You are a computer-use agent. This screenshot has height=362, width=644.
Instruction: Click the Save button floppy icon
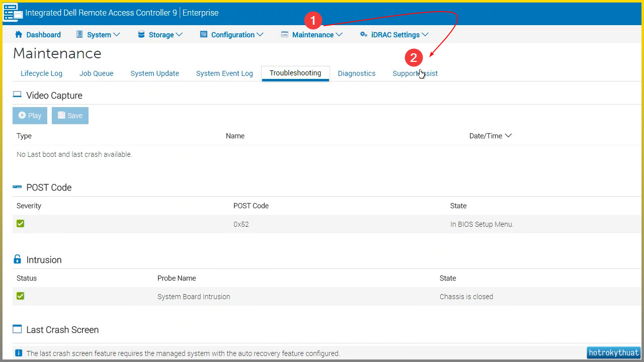coord(61,115)
